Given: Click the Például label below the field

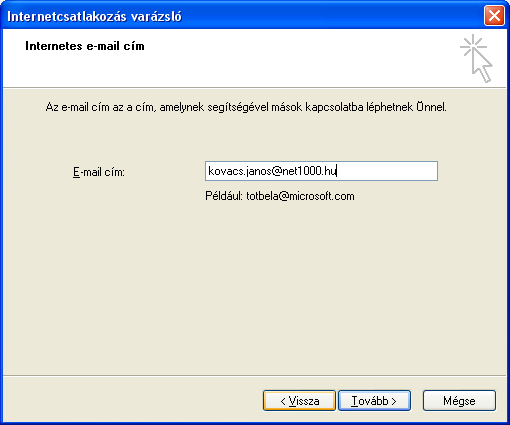Looking at the screenshot, I should [224, 196].
